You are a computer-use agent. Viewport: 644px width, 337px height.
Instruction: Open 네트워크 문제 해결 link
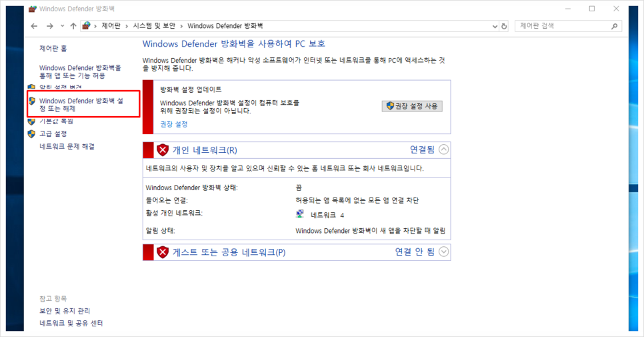pos(67,146)
